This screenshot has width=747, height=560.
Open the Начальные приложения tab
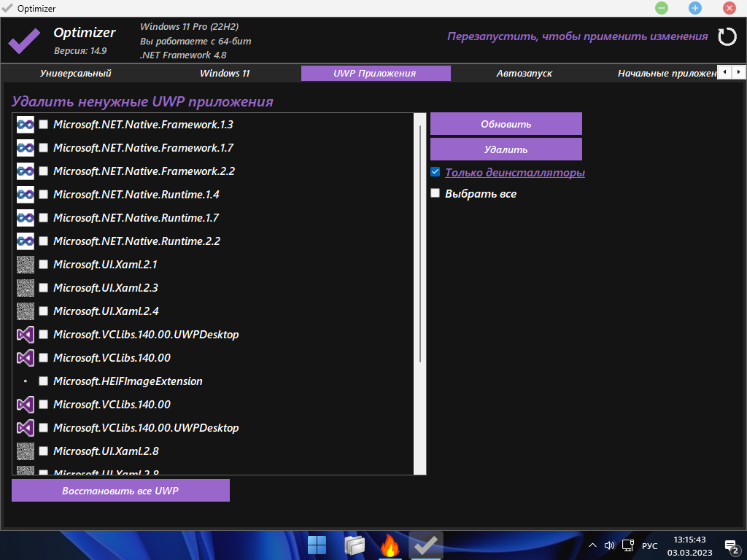[667, 74]
